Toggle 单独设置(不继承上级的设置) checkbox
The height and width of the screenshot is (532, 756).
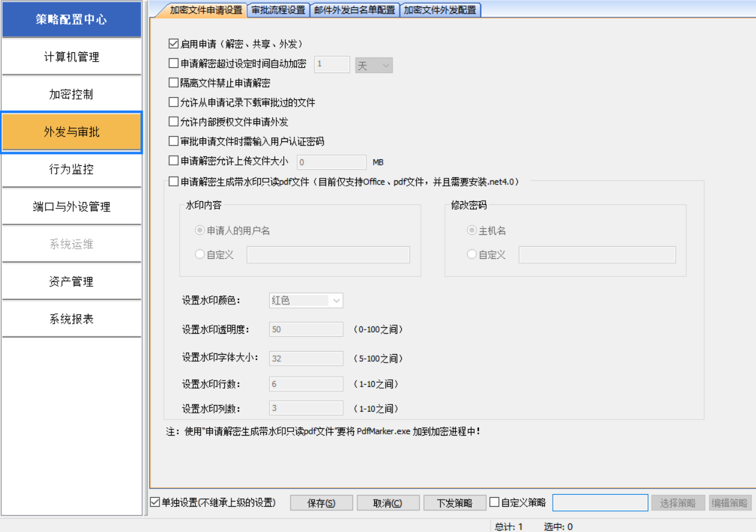[155, 502]
